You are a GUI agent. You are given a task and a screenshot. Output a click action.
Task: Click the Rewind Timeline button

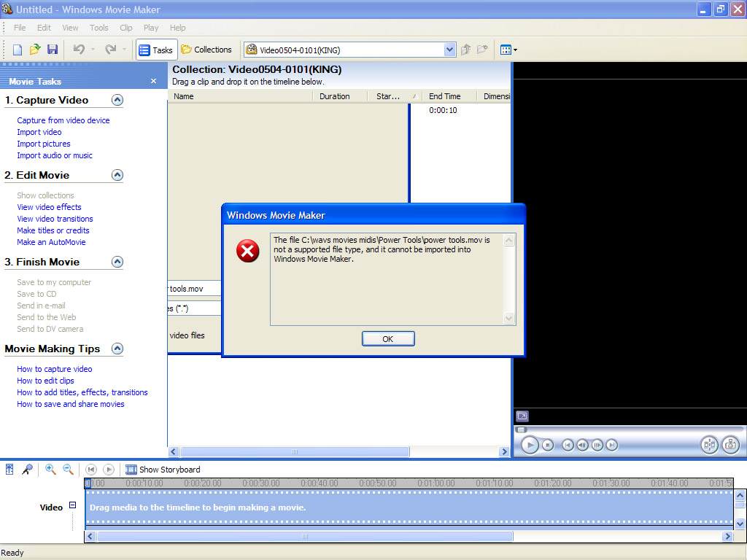tap(91, 470)
